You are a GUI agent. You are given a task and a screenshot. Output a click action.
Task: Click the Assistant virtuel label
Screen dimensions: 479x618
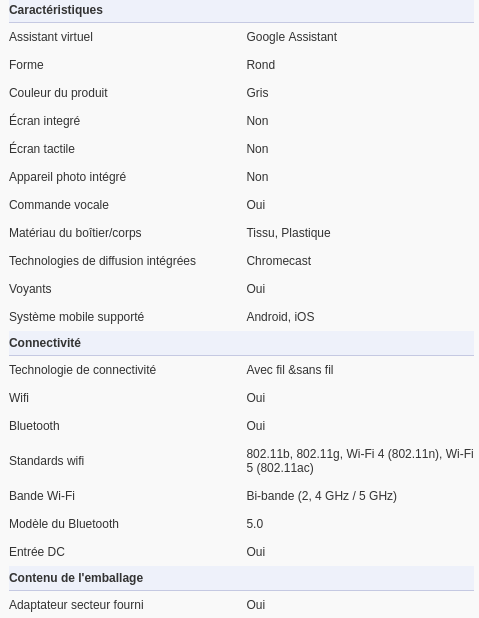tap(51, 37)
